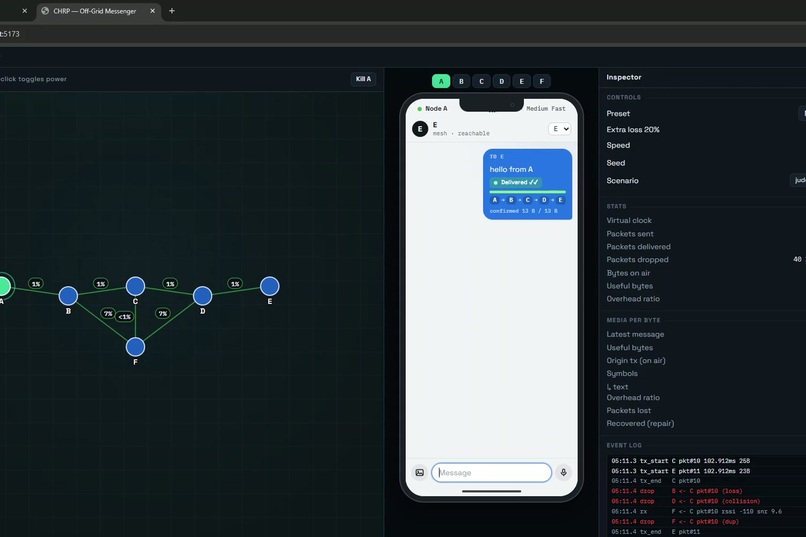Toggle power on mesh node F
Viewport: 806px width, 537px height.
pos(135,347)
